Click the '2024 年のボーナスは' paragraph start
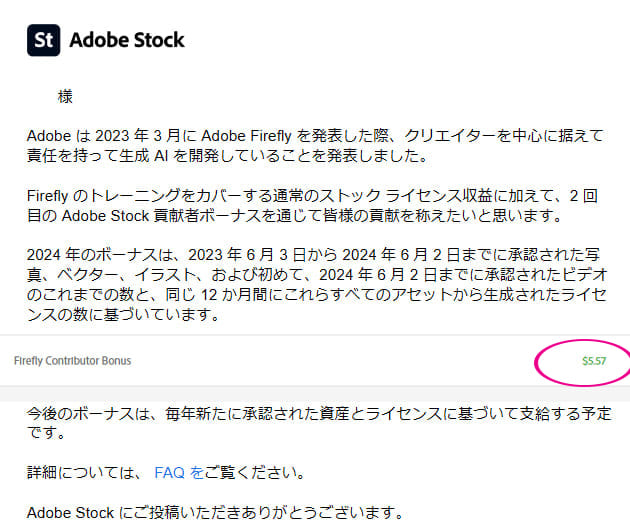The height and width of the screenshot is (527, 630). pos(100,255)
